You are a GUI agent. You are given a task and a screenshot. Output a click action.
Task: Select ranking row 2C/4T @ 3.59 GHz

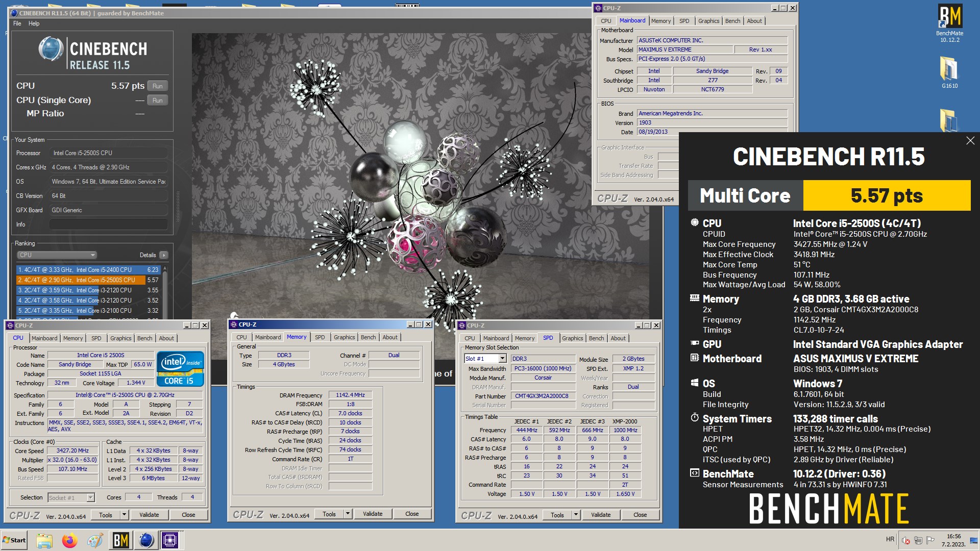89,290
